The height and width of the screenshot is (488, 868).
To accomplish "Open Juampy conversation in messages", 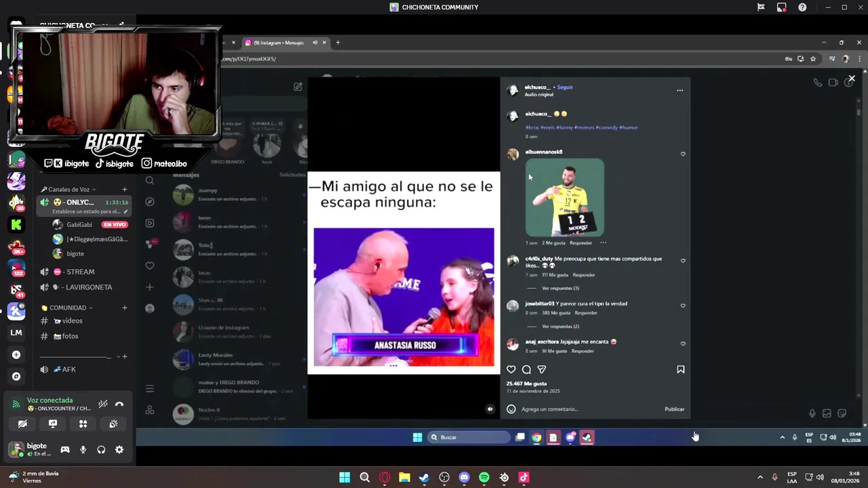I will 237,195.
